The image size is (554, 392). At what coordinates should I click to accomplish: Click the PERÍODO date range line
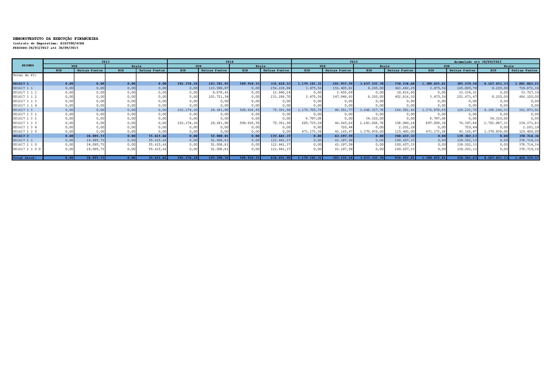tap(45, 48)
